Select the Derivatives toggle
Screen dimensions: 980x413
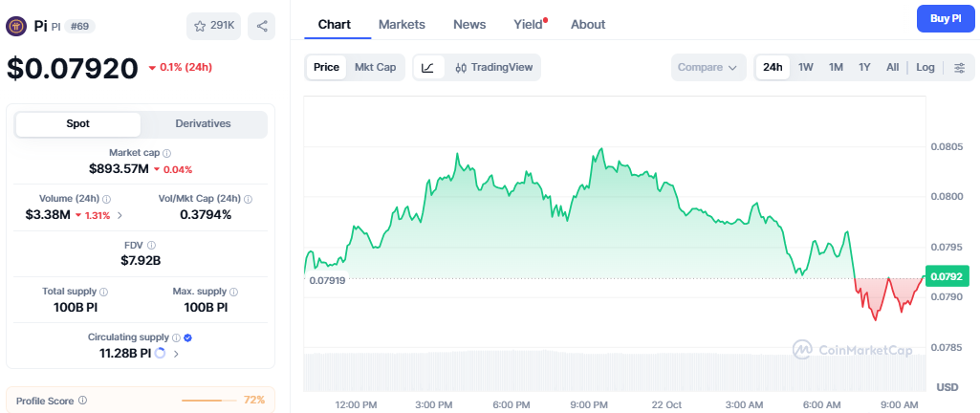click(203, 123)
